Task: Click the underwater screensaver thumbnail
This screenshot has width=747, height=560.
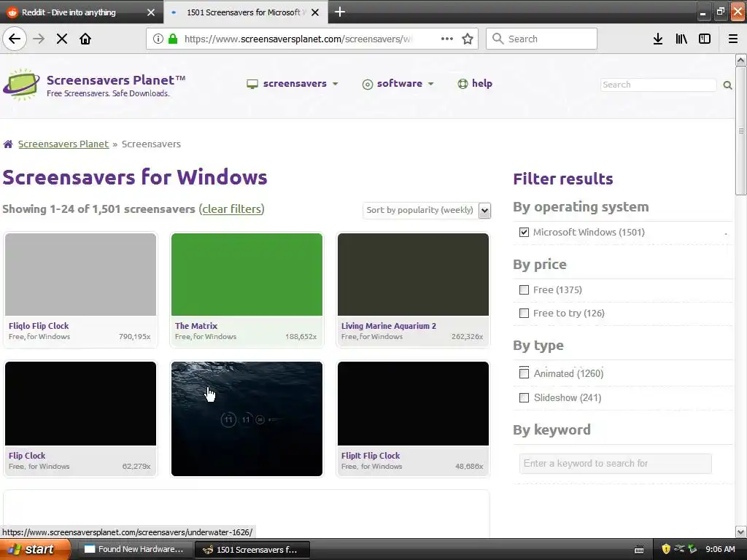Action: click(x=247, y=419)
